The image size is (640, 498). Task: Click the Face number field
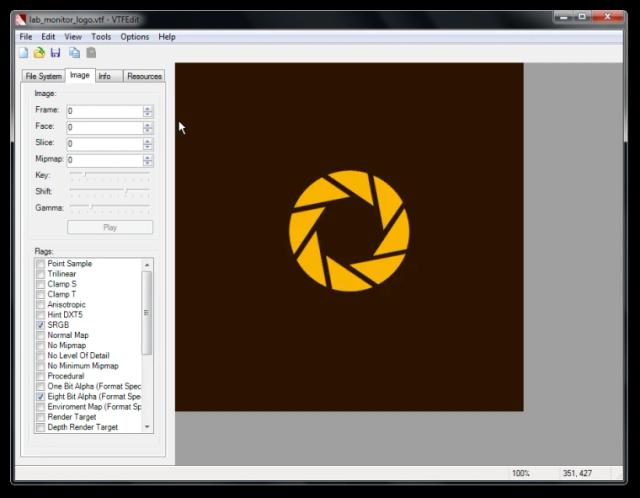[x=105, y=127]
